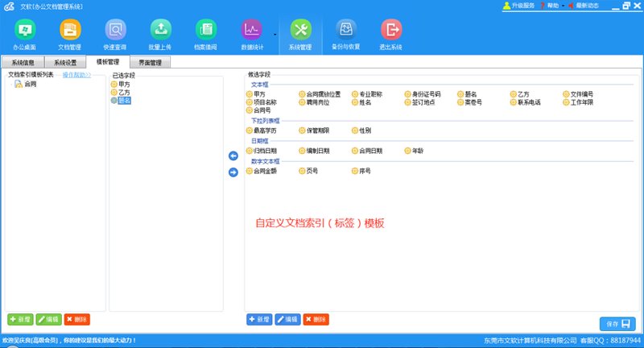This screenshot has height=348, width=644.
Task: Pick the 合同号 candidate field
Action: click(258, 110)
